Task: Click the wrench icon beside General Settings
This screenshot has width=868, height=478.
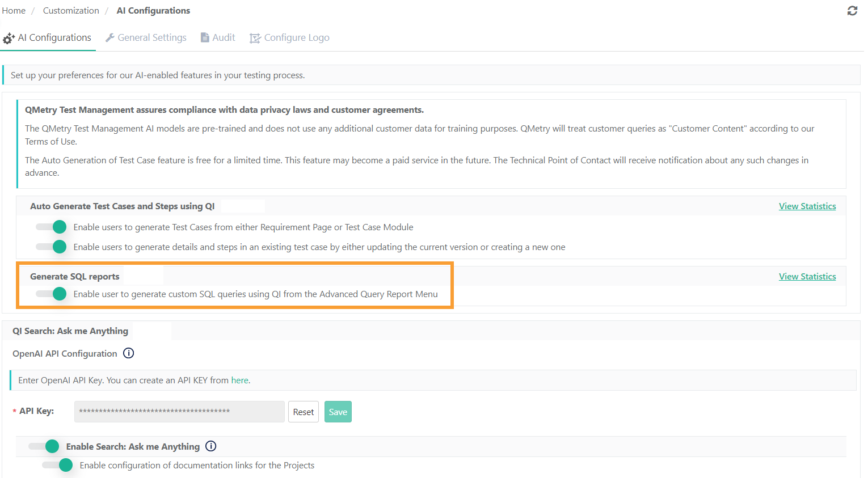Action: [x=109, y=37]
